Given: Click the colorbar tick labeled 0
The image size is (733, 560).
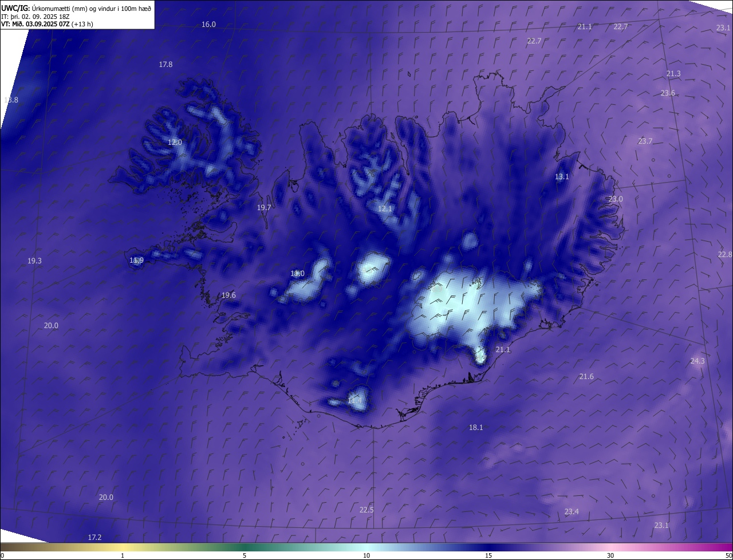Looking at the screenshot, I should click(2, 556).
